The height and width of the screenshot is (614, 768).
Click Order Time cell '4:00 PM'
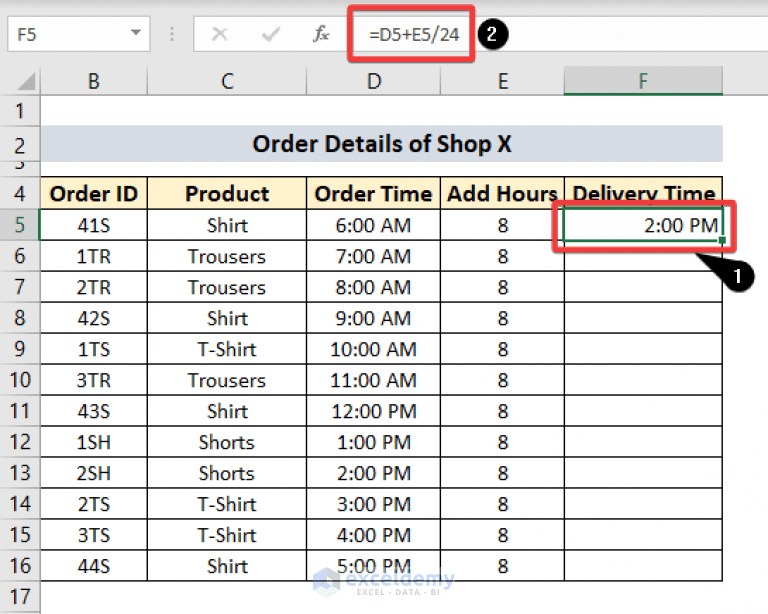click(x=373, y=535)
